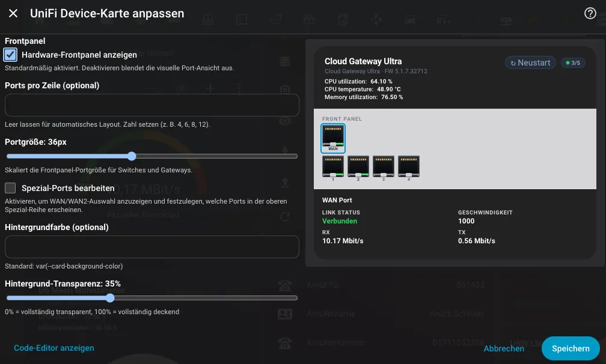Save card with Speichern button
Viewport: 606px width, 364px height.
coord(571,348)
